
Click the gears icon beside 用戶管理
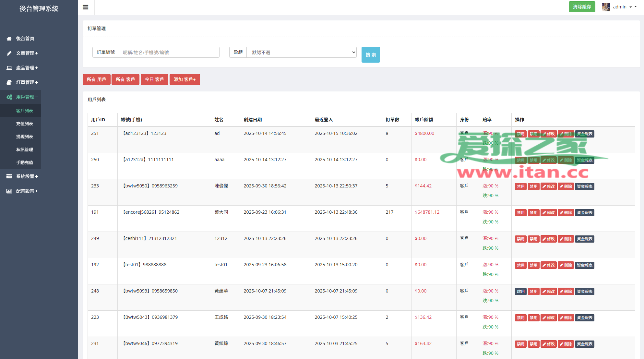[9, 97]
